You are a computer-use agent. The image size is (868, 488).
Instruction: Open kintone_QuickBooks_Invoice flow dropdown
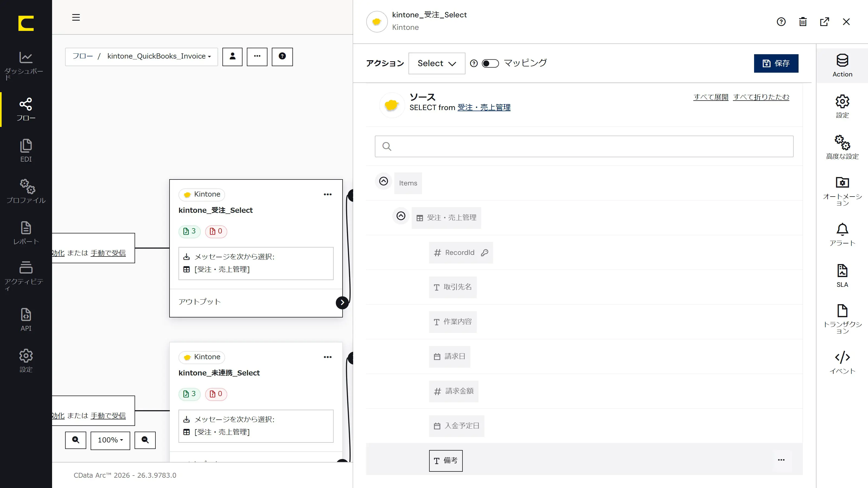[x=159, y=56]
